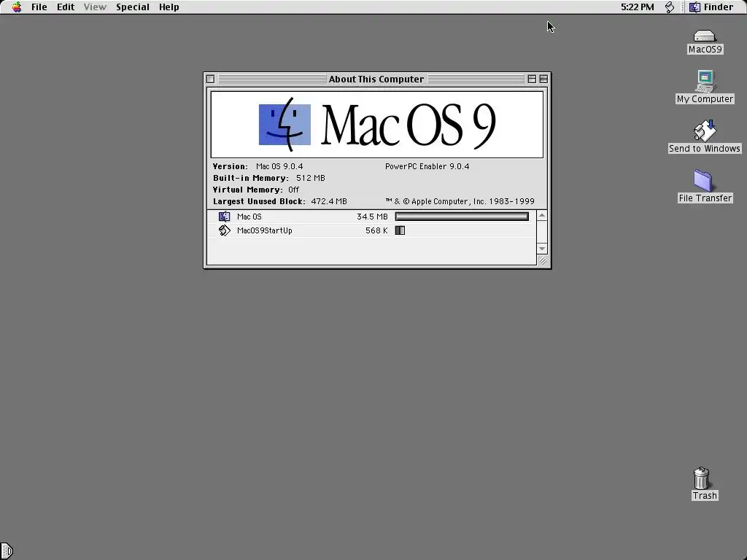747x560 pixels.
Task: Select the File Transfer folder icon
Action: click(703, 181)
